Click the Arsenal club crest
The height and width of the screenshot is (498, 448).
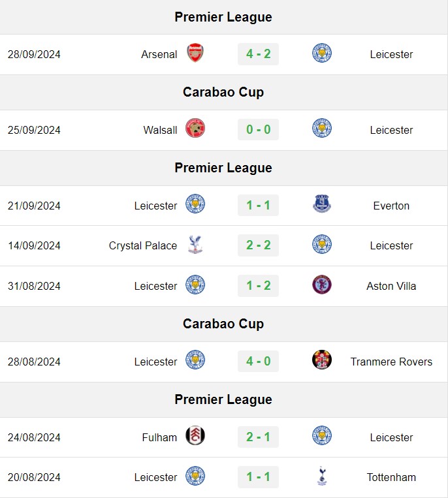coord(195,53)
